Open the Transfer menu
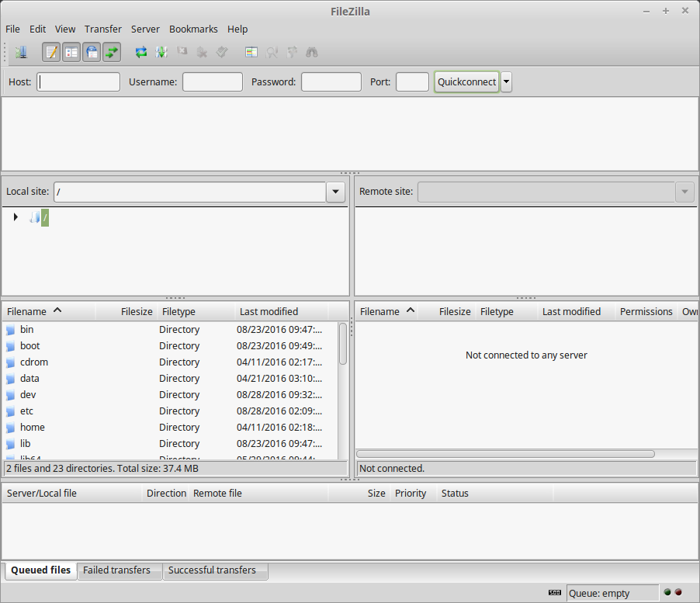This screenshot has width=700, height=603. [x=102, y=29]
